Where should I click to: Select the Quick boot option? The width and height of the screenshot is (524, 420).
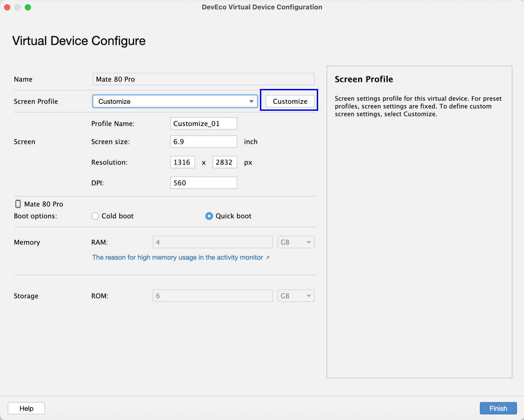click(209, 216)
